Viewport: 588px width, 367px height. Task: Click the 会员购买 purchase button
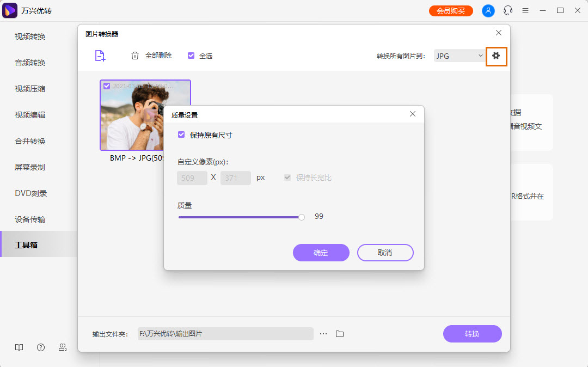tap(450, 10)
